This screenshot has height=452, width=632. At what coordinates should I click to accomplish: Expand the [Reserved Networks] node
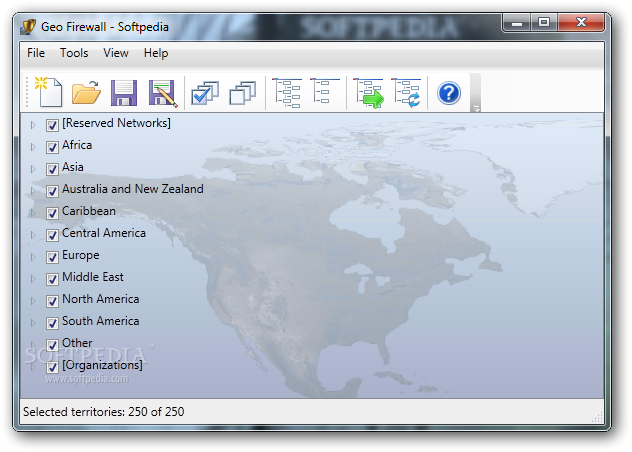33,125
